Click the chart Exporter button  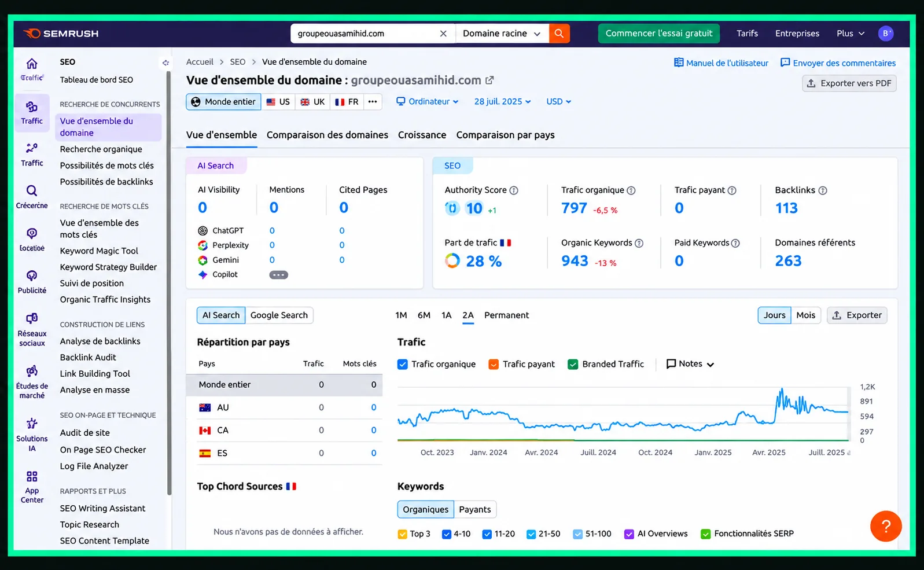(x=857, y=315)
